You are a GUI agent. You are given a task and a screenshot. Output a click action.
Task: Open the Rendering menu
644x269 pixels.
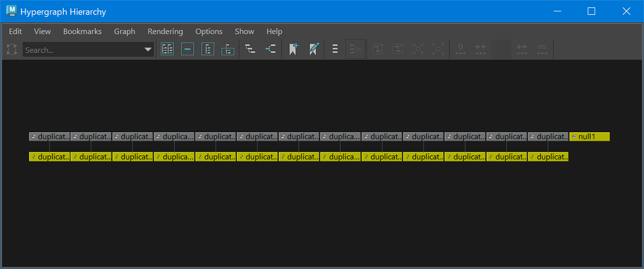coord(165,32)
